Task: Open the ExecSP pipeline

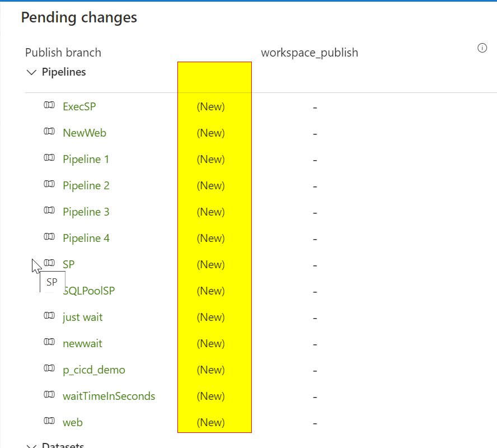Action: (x=79, y=106)
